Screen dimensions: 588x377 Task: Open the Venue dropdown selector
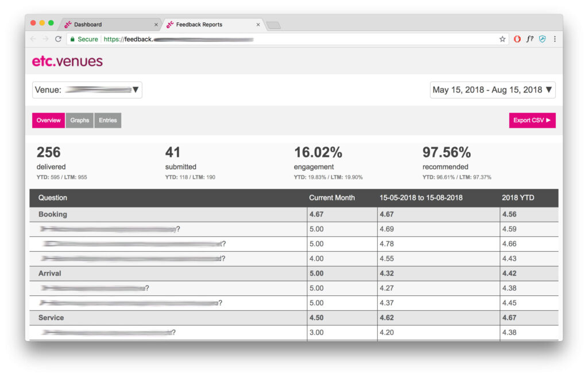pos(87,90)
